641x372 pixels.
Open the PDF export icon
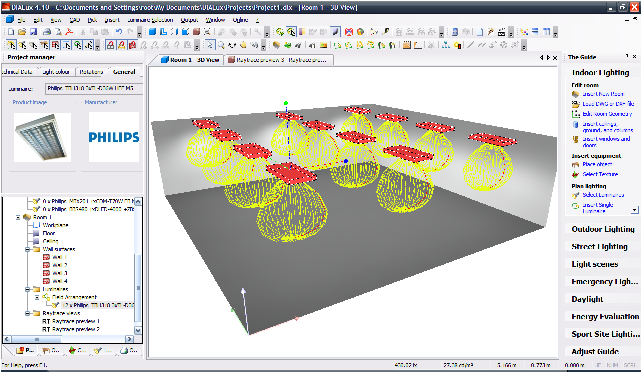point(69,31)
